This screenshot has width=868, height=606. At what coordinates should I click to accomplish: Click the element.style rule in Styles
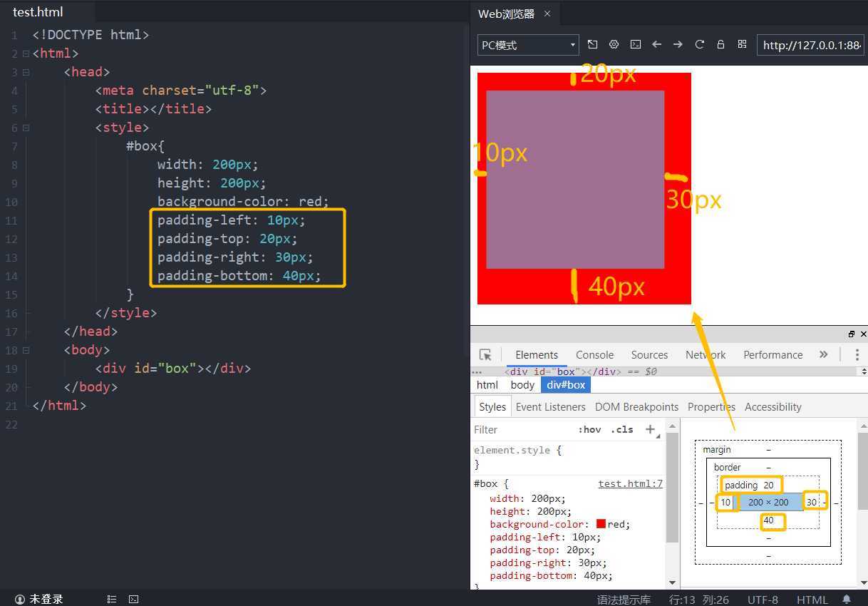518,451
